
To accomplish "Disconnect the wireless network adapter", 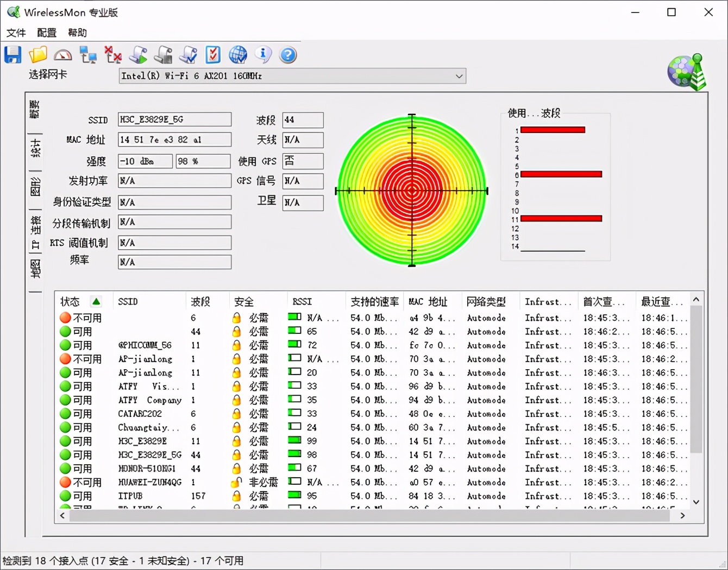I will pyautogui.click(x=112, y=54).
